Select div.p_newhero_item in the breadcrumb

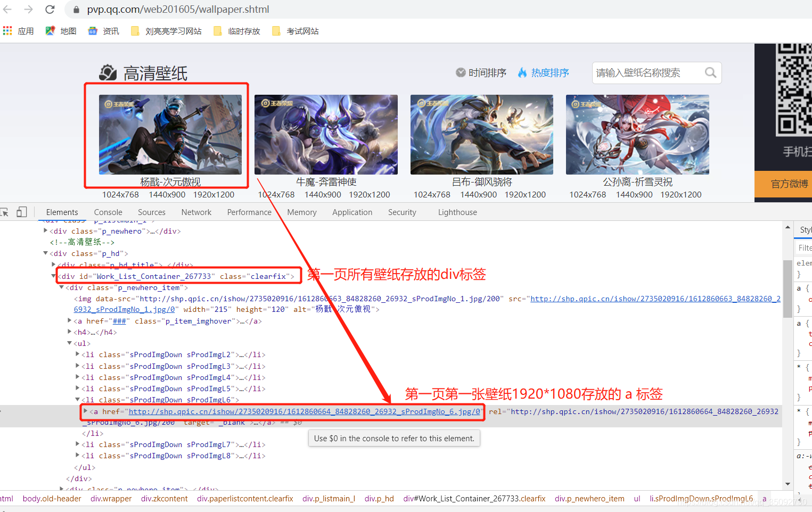click(x=589, y=499)
